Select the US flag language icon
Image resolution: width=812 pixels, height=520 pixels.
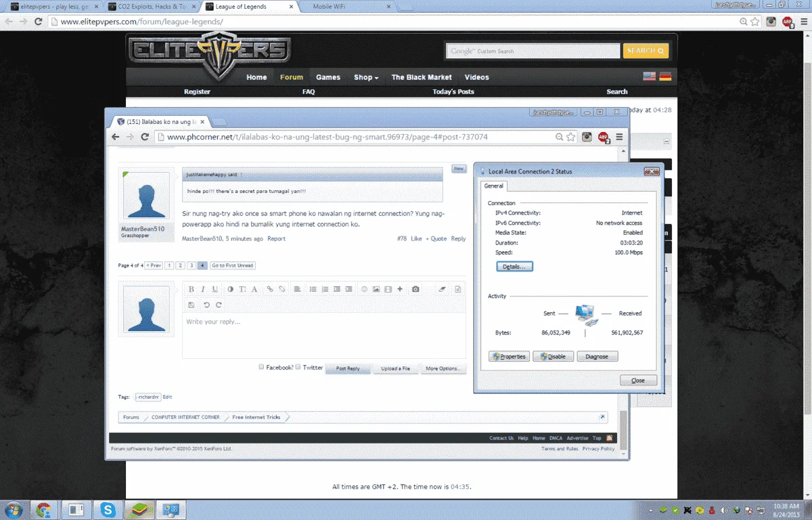pyautogui.click(x=650, y=77)
